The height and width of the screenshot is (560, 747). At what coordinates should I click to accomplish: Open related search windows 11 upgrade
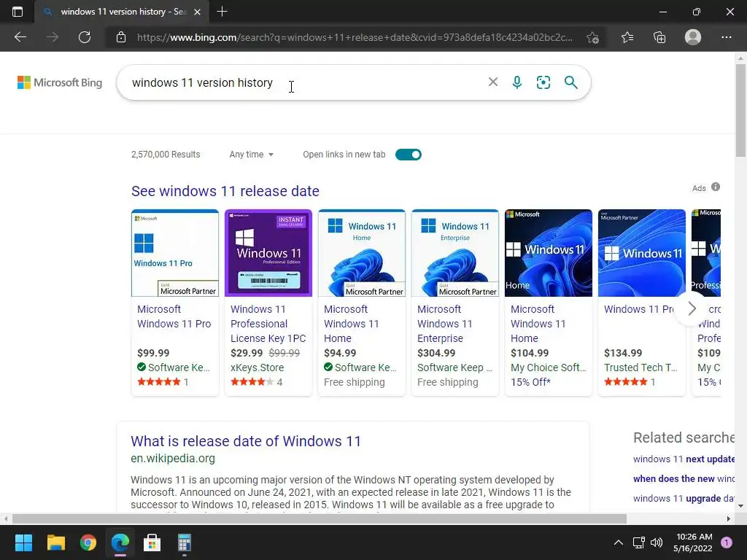[x=684, y=498]
